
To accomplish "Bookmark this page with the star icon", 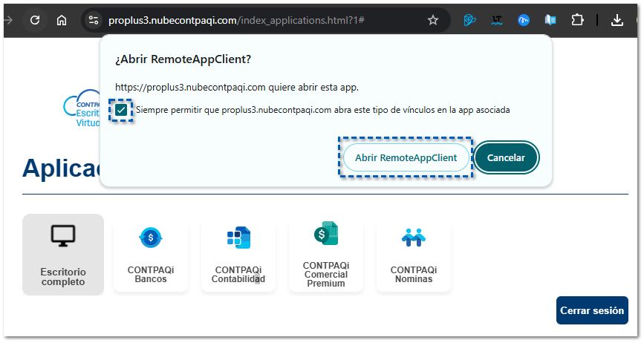I will [x=433, y=20].
